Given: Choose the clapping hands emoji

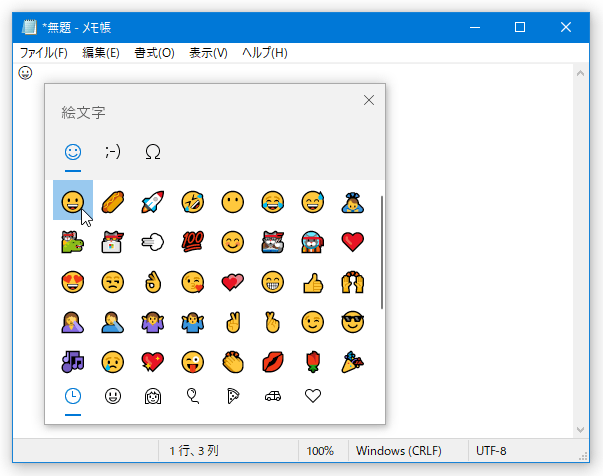Looking at the screenshot, I should pyautogui.click(x=233, y=362).
